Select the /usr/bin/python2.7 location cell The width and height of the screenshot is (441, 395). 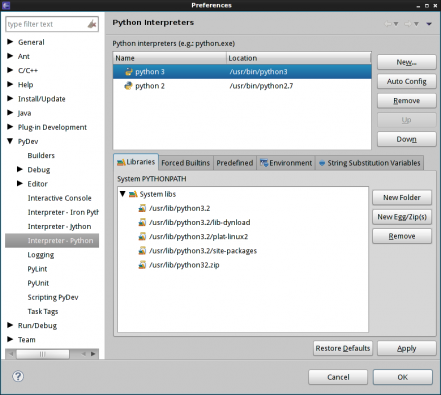point(261,86)
